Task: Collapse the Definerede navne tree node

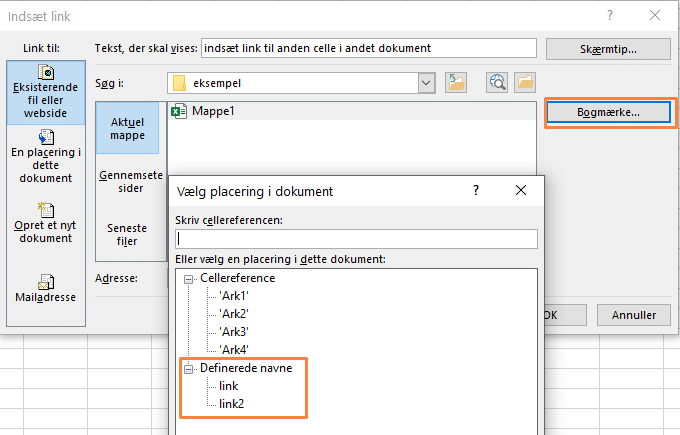Action: pos(187,368)
